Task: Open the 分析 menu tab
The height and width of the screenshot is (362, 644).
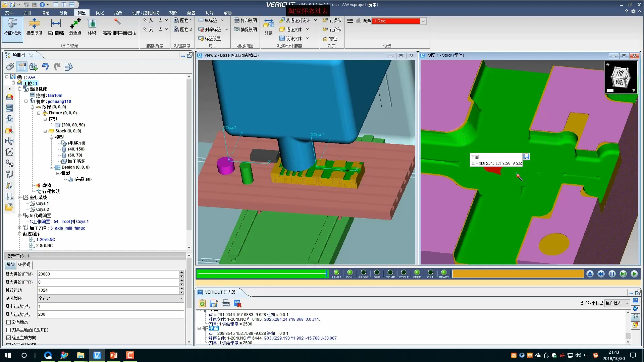Action: [63, 13]
